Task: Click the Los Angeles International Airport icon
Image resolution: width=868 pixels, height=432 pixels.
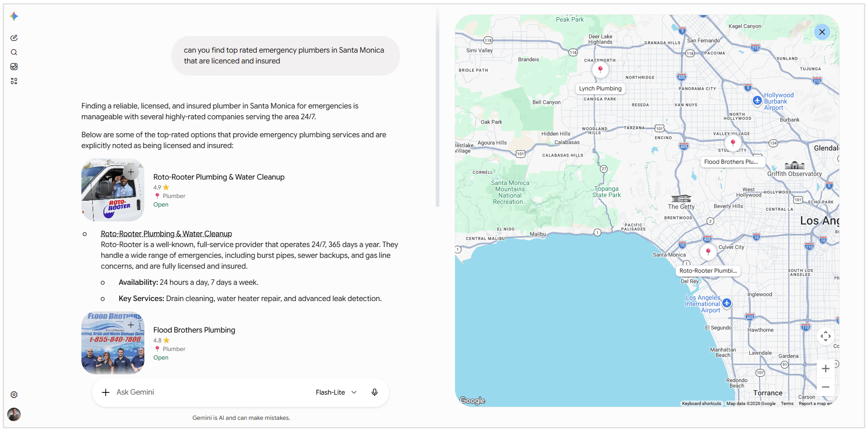Action: coord(727,303)
